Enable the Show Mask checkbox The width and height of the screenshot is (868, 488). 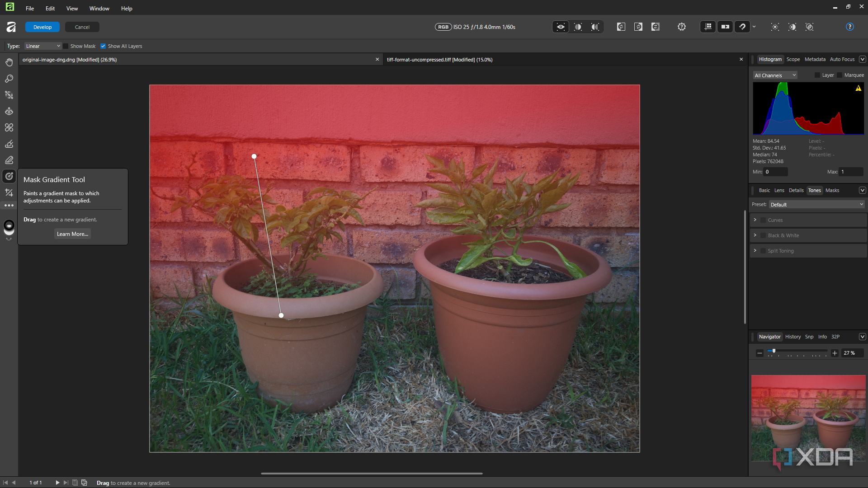click(x=66, y=46)
